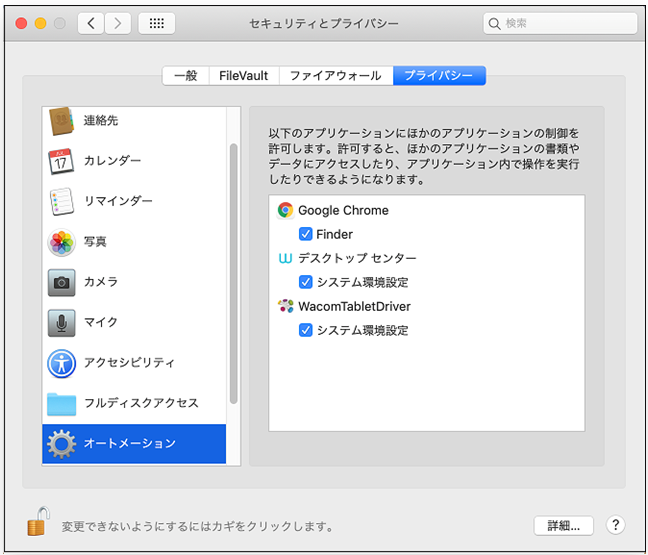This screenshot has height=555, width=648.
Task: Click the デスクトップ センター app icon
Action: (285, 258)
